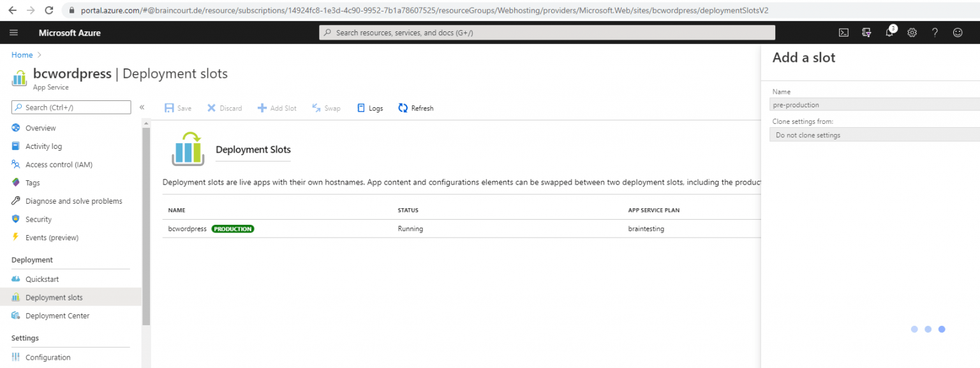Click the search resources bar
This screenshot has height=368, width=980.
click(547, 32)
